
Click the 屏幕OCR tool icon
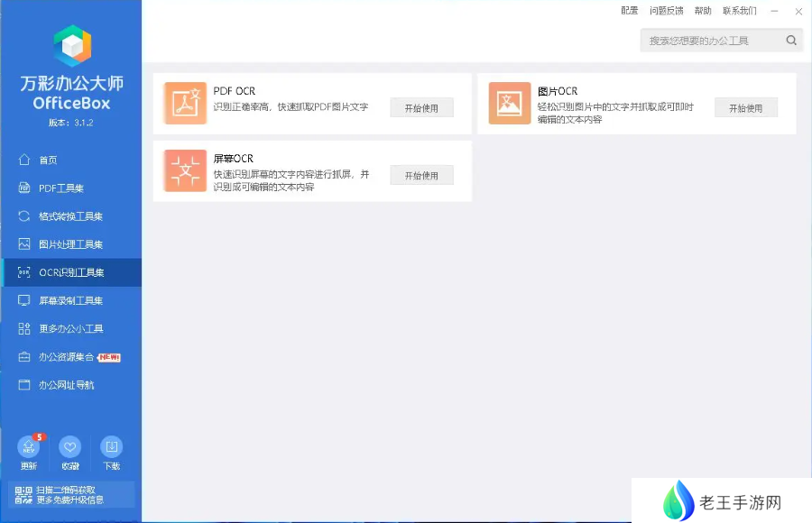pyautogui.click(x=185, y=170)
